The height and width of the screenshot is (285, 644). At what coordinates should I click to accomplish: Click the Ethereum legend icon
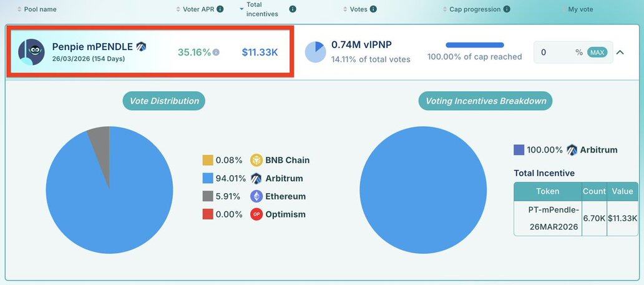point(256,196)
